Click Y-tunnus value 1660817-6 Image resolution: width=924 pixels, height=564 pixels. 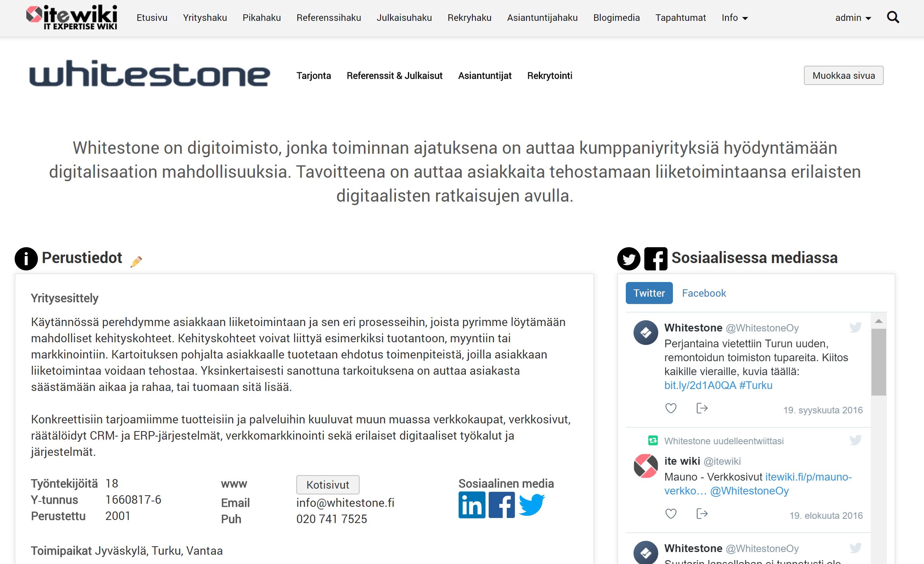pos(133,499)
